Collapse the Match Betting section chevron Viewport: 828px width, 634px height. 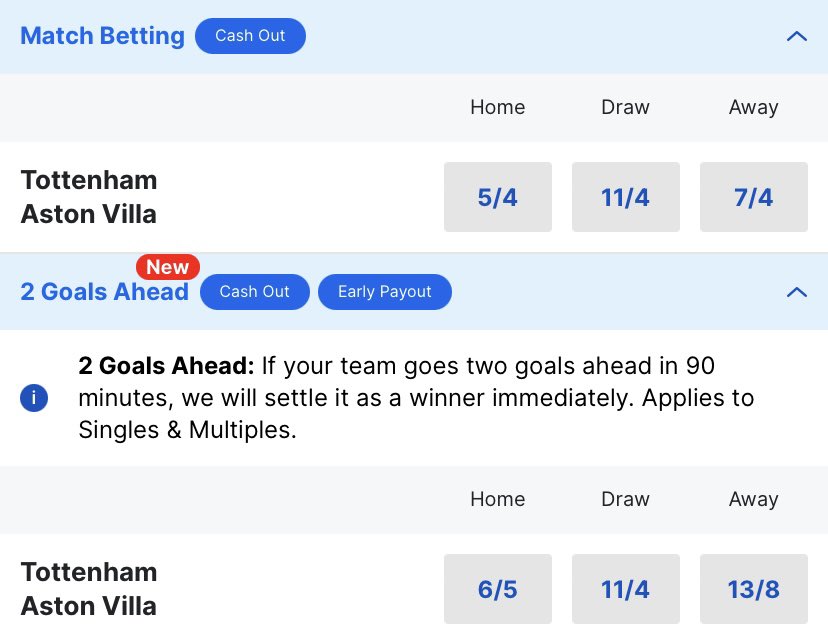[x=797, y=36]
